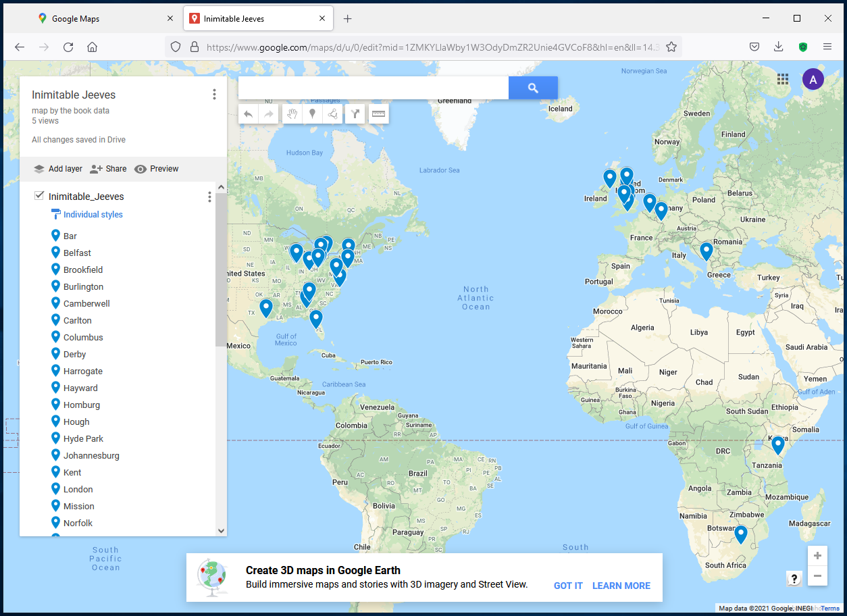
Task: Select Derby in the location list
Action: pos(75,354)
